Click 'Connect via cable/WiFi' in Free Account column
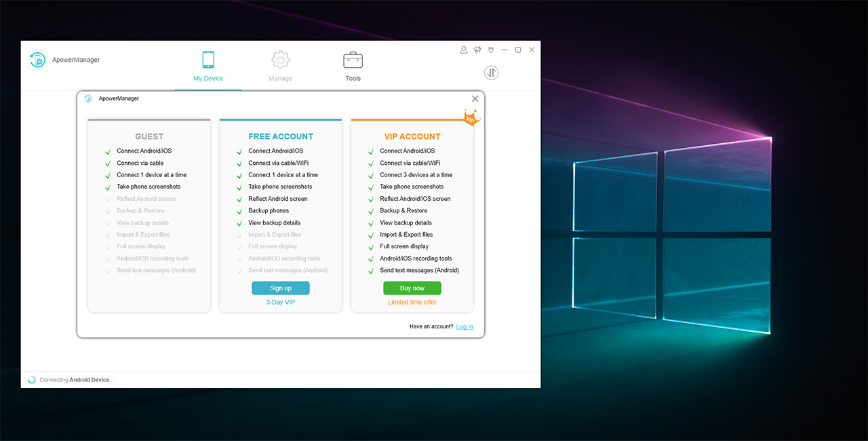Viewport: 868px width, 441px height. [x=278, y=163]
